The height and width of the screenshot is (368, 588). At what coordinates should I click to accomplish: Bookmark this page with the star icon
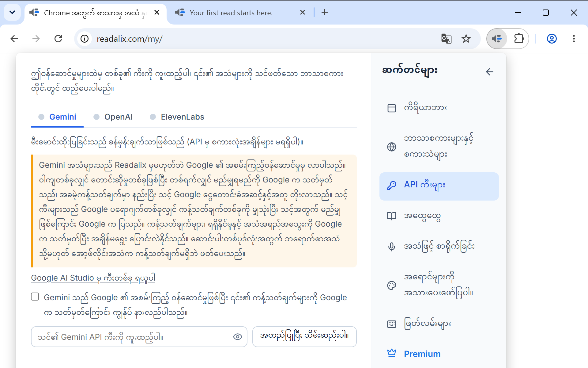tap(466, 39)
